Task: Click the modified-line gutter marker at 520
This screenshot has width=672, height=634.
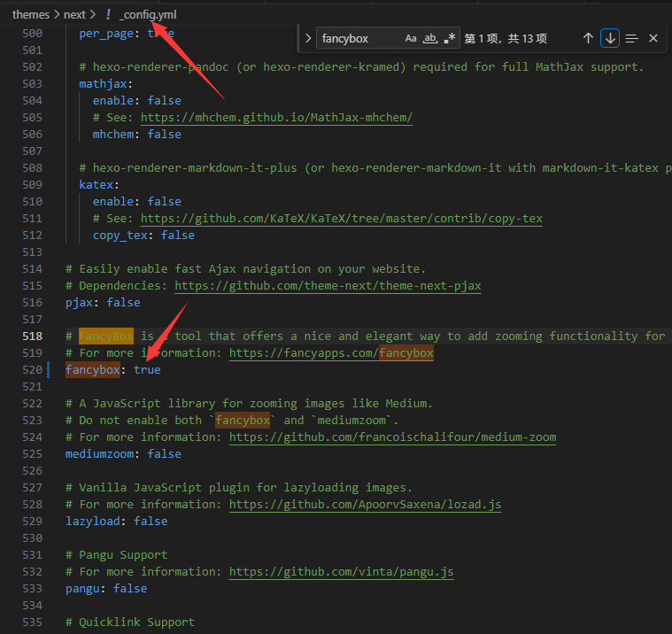Action: [x=48, y=370]
